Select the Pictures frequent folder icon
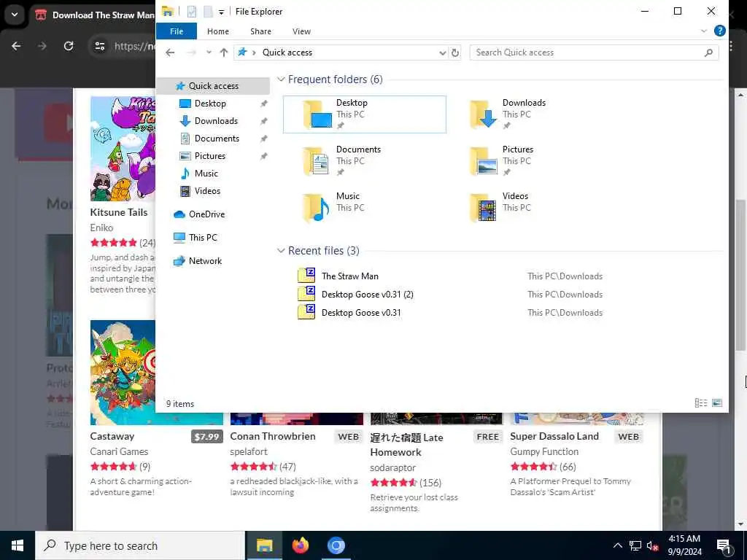 point(483,161)
